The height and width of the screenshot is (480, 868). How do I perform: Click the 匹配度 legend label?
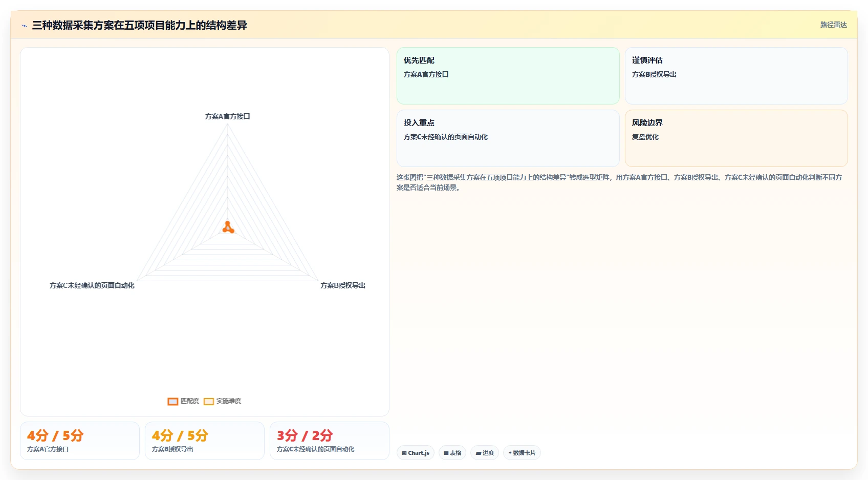coord(189,401)
